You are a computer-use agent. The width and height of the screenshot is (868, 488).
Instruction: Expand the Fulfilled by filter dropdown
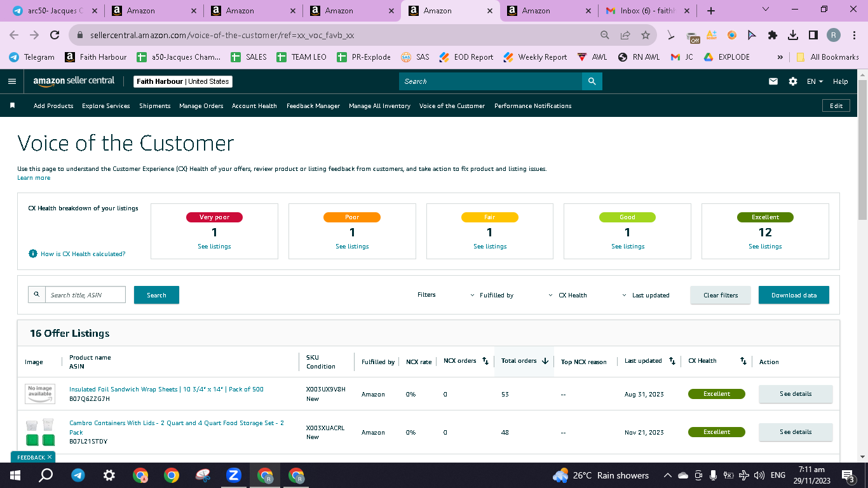pyautogui.click(x=492, y=295)
